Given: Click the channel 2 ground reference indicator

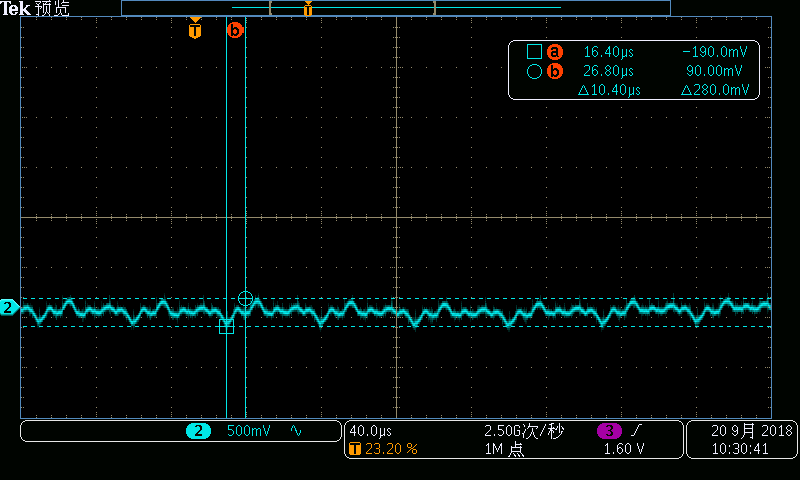Looking at the screenshot, I should tap(9, 307).
